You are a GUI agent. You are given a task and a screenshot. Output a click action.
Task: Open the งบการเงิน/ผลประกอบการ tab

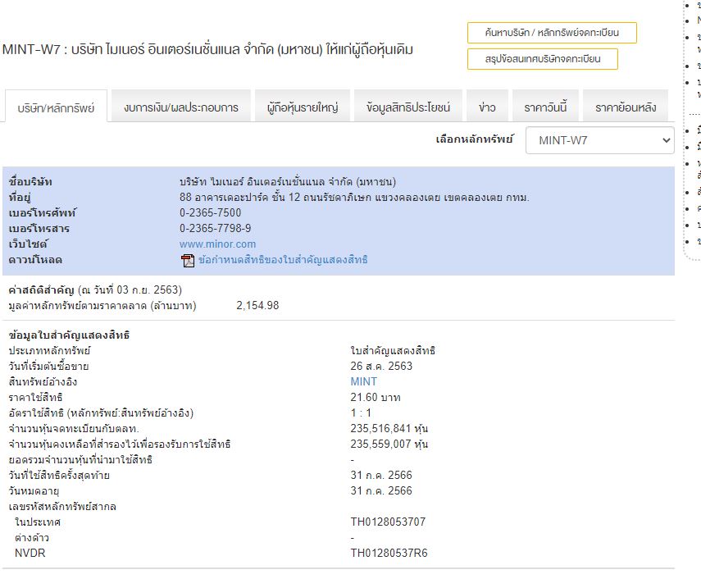pyautogui.click(x=181, y=107)
